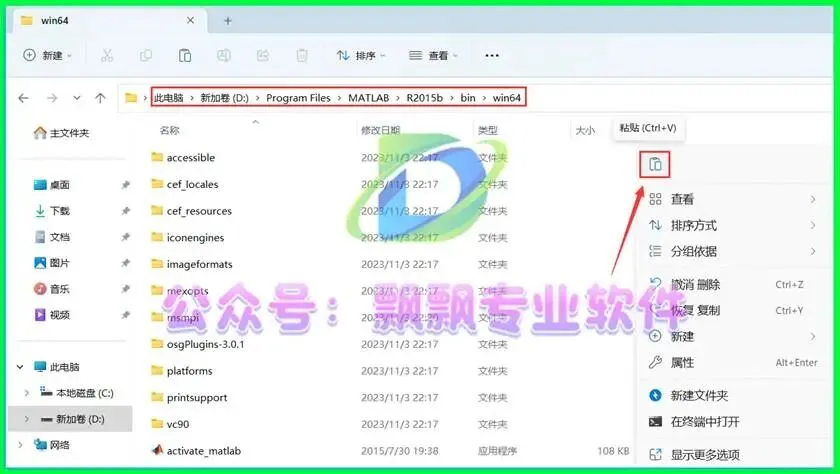Click the Forward navigation arrow

(x=52, y=98)
